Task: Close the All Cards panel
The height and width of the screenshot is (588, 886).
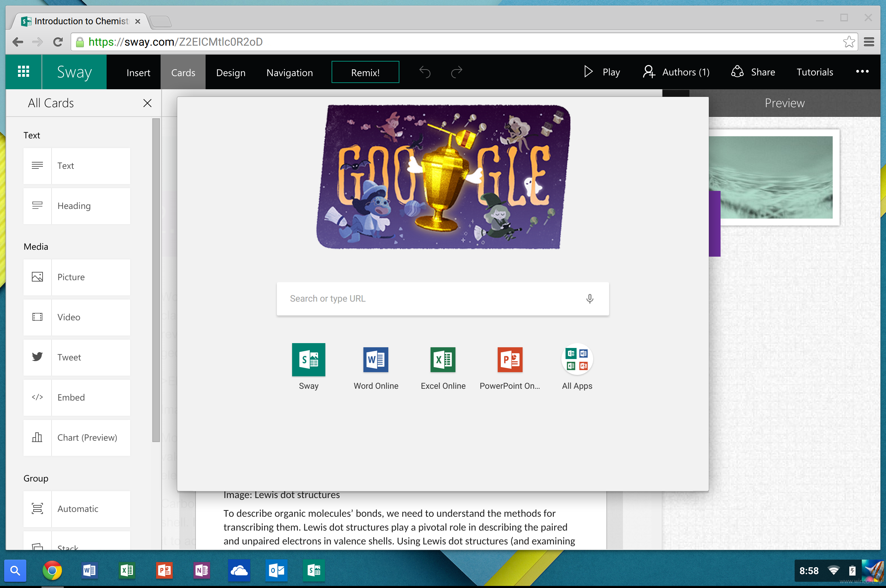Action: (x=147, y=103)
